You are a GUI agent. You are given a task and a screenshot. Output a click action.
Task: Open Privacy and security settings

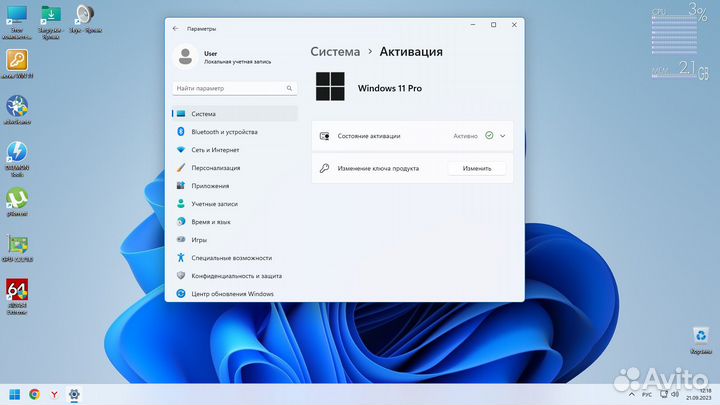236,276
